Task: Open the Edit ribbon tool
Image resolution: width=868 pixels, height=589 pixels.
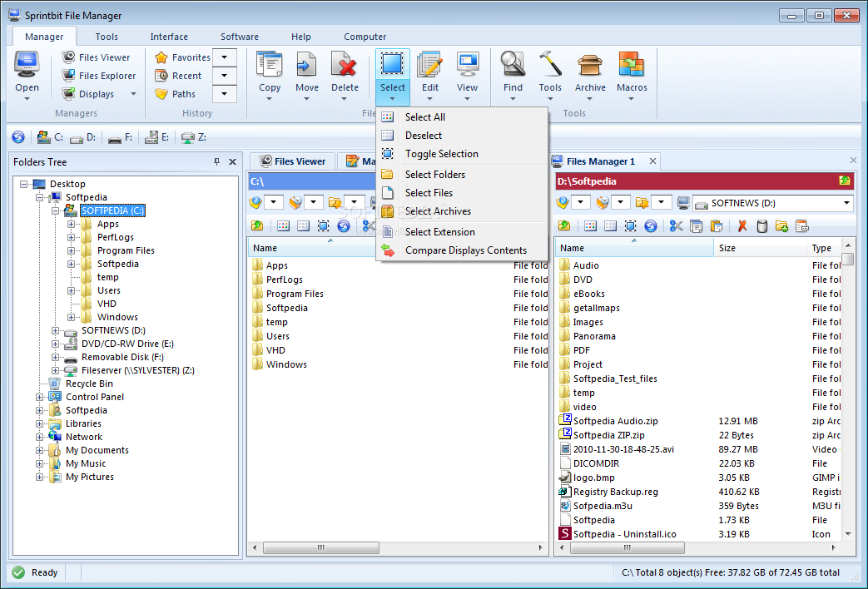Action: (x=429, y=77)
